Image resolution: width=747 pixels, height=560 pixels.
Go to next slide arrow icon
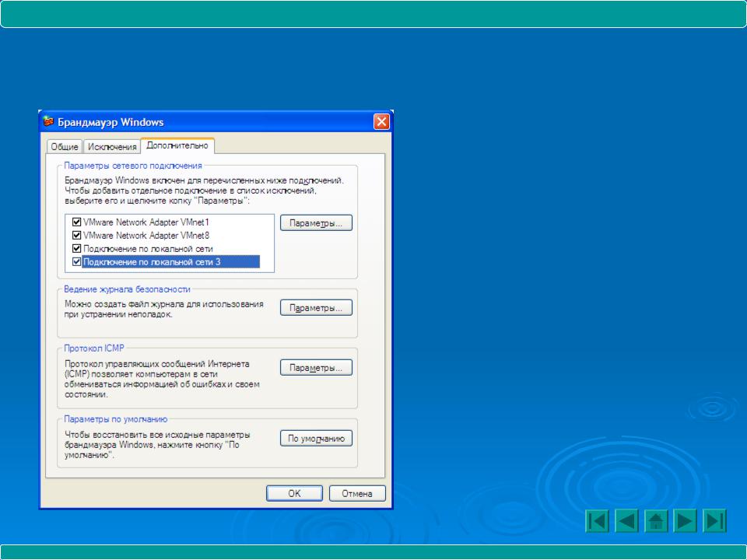685,520
